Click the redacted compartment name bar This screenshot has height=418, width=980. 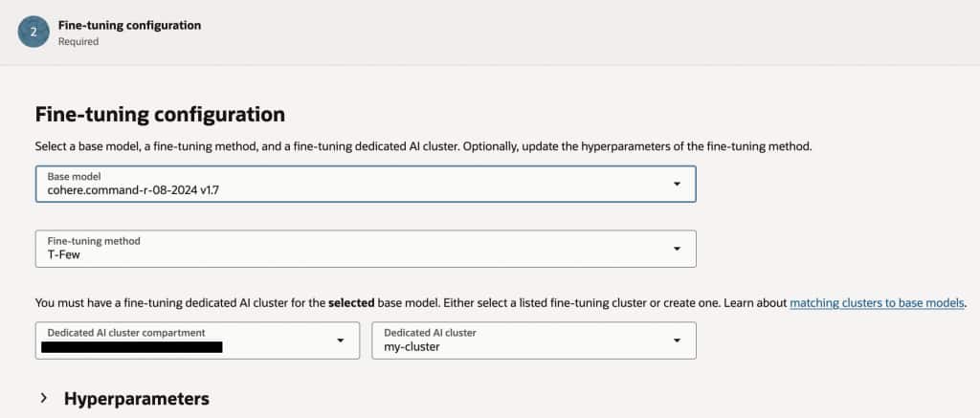point(134,347)
